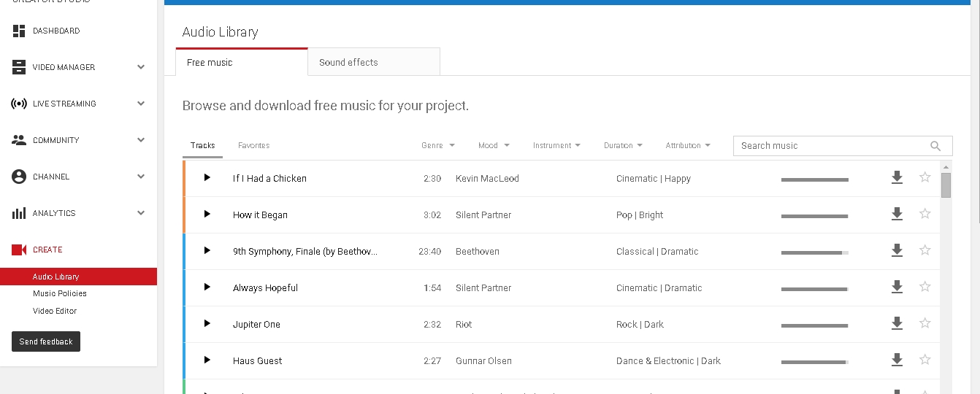This screenshot has height=394, width=980.
Task: Click the Community people icon
Action: pyautogui.click(x=19, y=140)
